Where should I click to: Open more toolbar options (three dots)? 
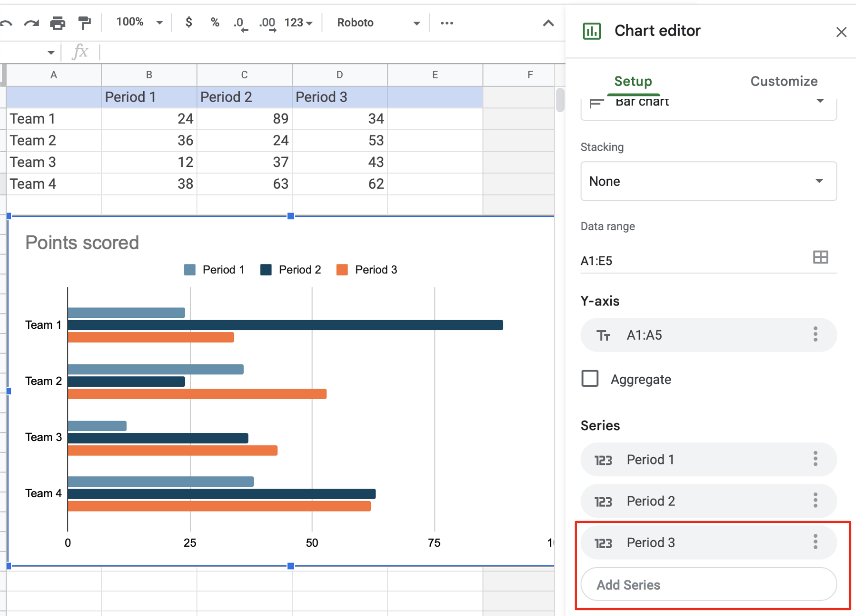point(447,23)
